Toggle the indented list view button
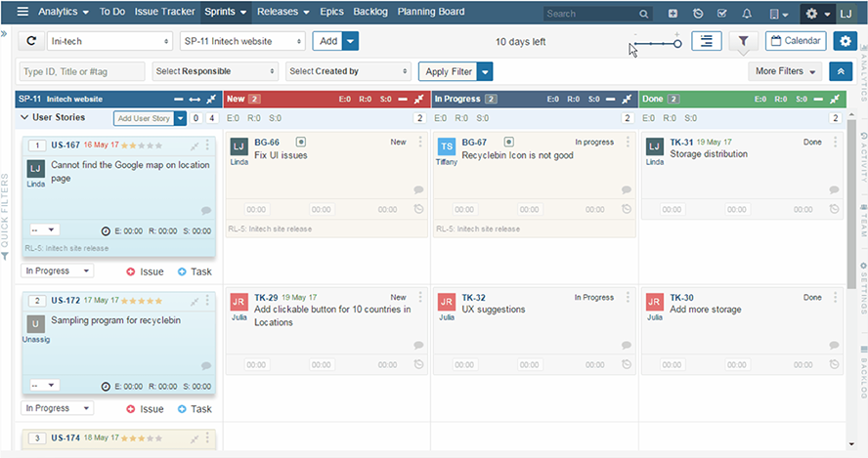Image resolution: width=868 pixels, height=458 pixels. pyautogui.click(x=706, y=41)
